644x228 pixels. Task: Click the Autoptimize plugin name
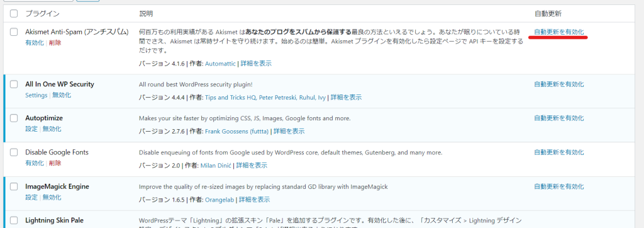click(44, 118)
